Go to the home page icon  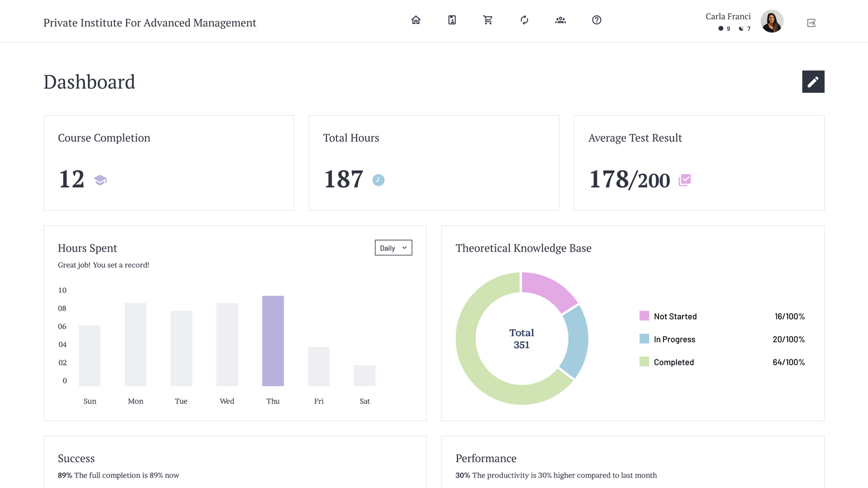[416, 20]
